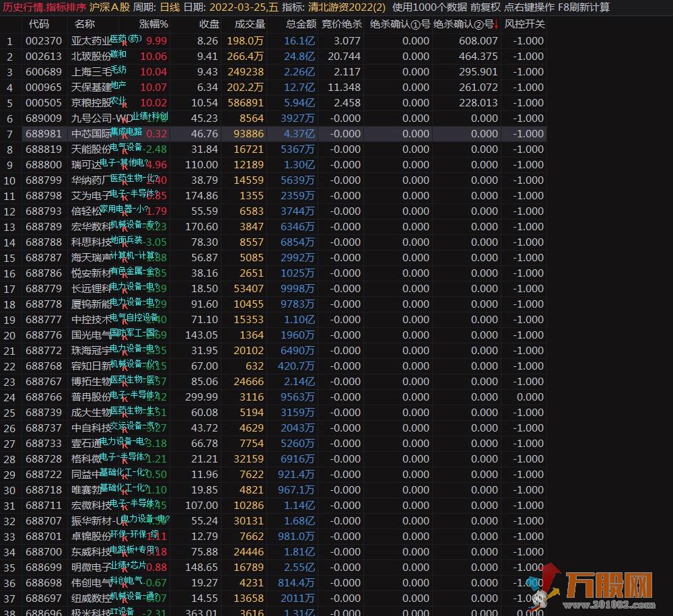This screenshot has height=616, width=673.
Task: Select stock code 688701
Action: 44,536
